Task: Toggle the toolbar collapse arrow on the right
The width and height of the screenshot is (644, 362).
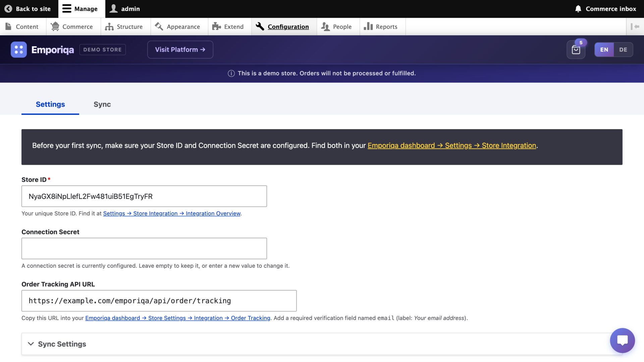Action: click(636, 26)
